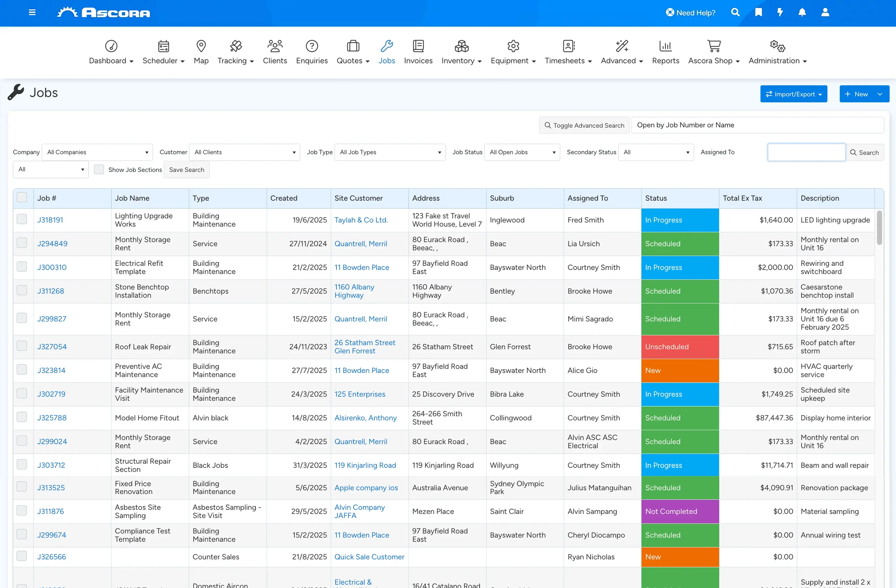
Task: Open the All Companies dropdown
Action: [x=97, y=152]
